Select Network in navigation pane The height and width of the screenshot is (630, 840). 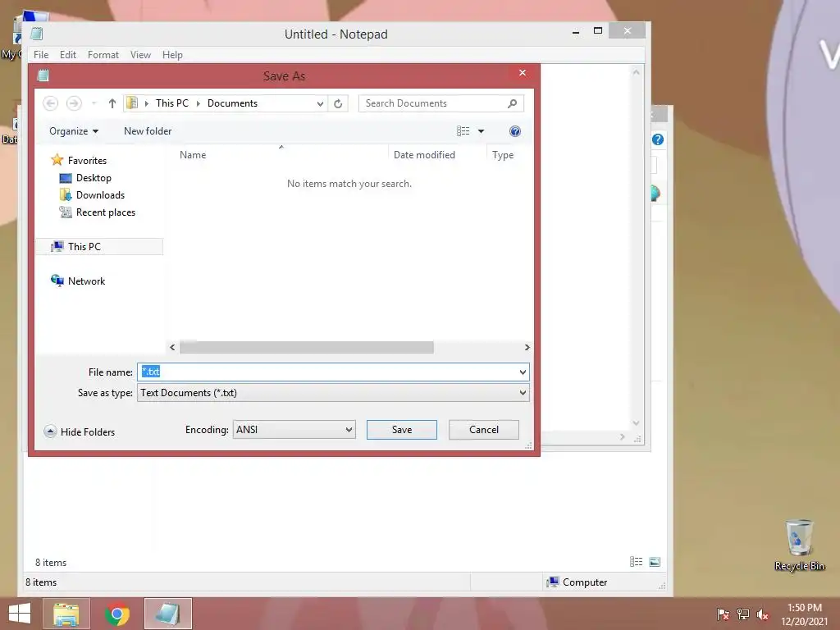[85, 281]
